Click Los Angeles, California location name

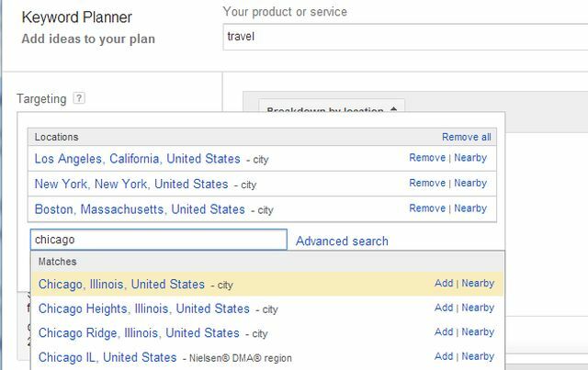tap(137, 159)
